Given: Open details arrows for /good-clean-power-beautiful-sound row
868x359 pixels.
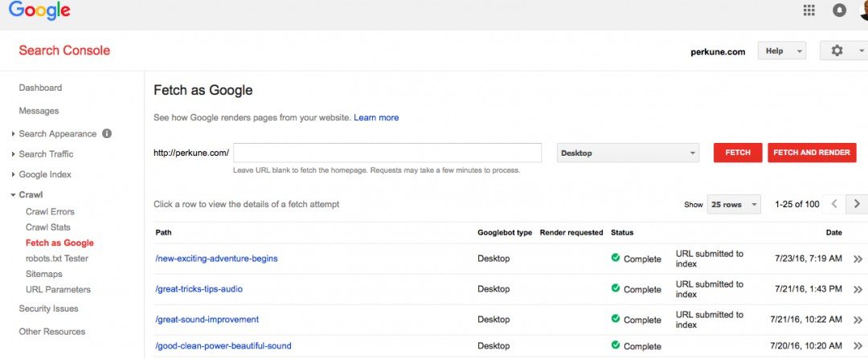Looking at the screenshot, I should [x=858, y=346].
